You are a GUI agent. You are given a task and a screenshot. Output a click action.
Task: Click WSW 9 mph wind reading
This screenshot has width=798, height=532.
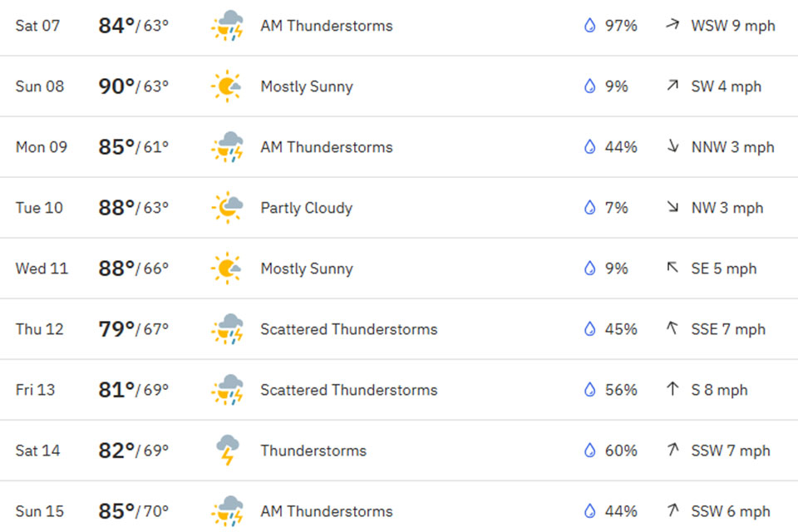point(732,26)
